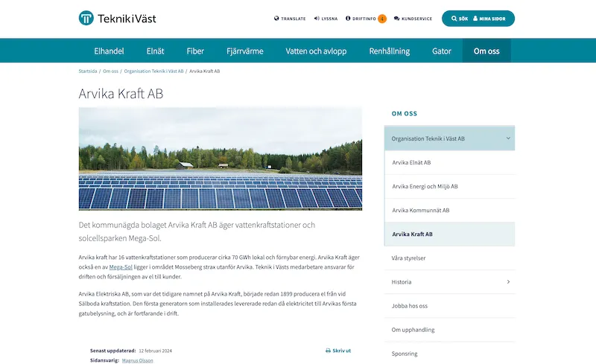The width and height of the screenshot is (596, 364).
Task: Click the speaker icon beside Lyssna
Action: (x=317, y=19)
